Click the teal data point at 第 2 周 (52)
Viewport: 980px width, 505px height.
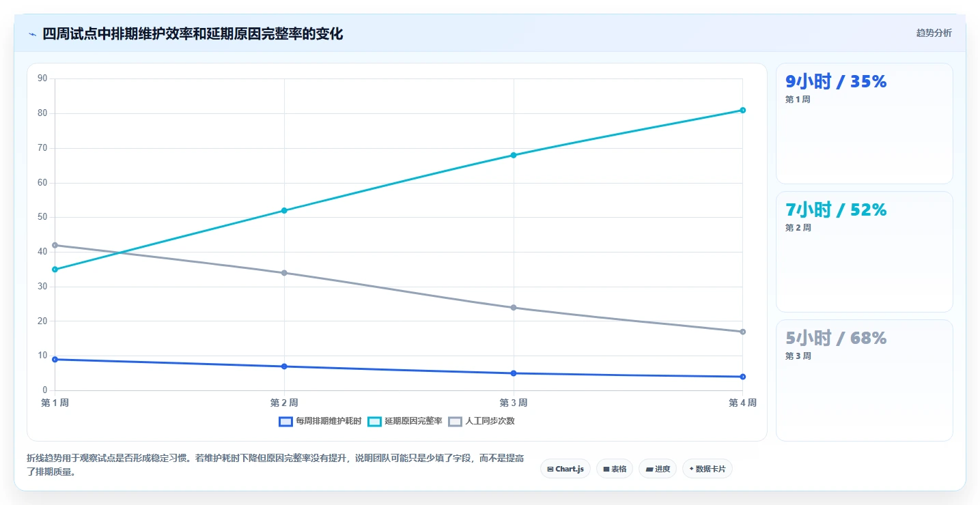(284, 210)
